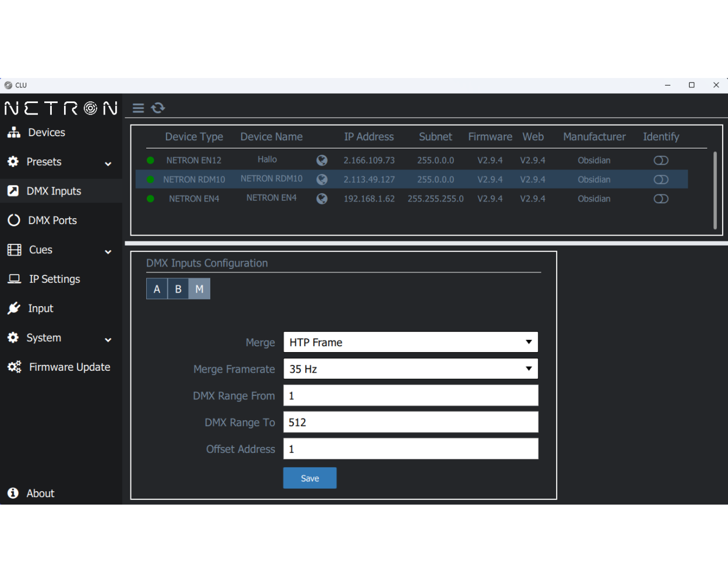Toggle Identify for NETRON RDM10
728x582 pixels.
661,179
